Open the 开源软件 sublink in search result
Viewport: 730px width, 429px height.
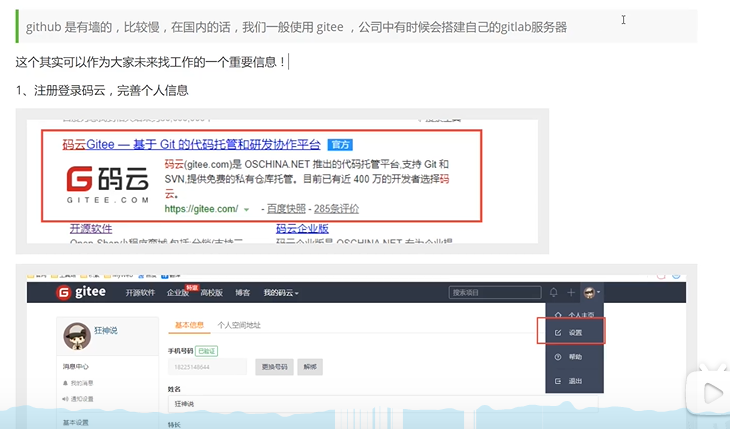coord(91,229)
